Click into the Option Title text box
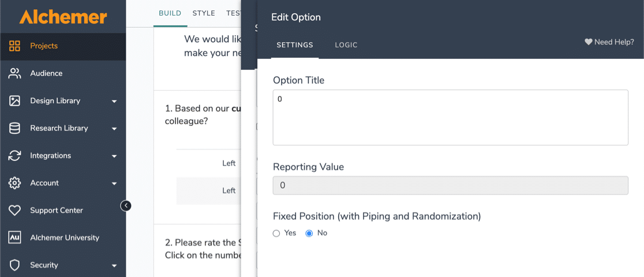Viewport: 644px width, 277px height. [x=450, y=117]
